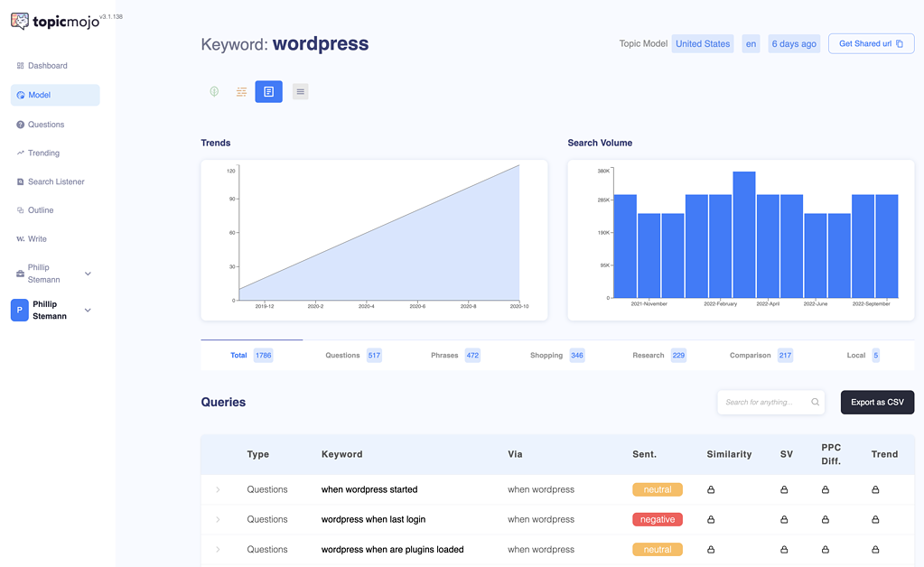The height and width of the screenshot is (567, 924).
Task: Select the blue document view icon
Action: (x=269, y=91)
